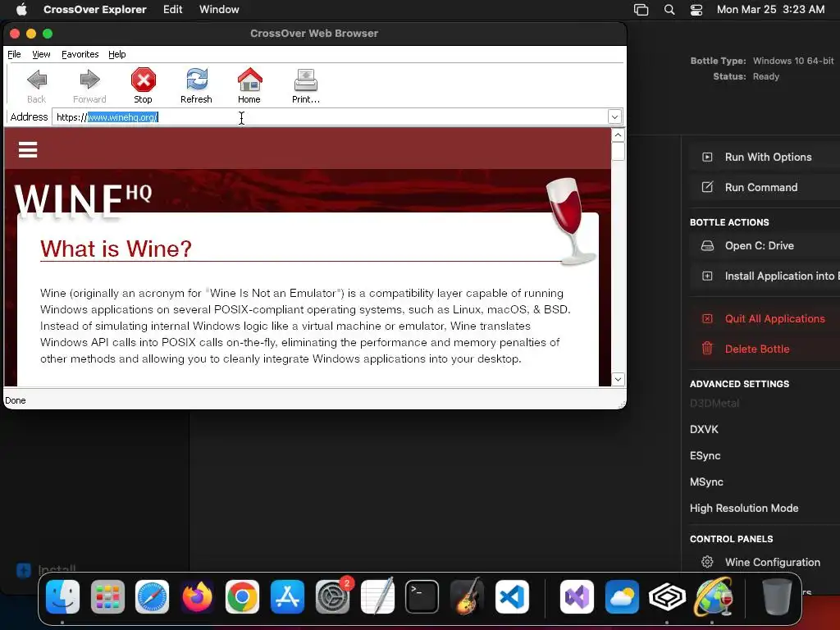Click the scrollbar down arrow in the browser
This screenshot has width=840, height=630.
tap(618, 379)
